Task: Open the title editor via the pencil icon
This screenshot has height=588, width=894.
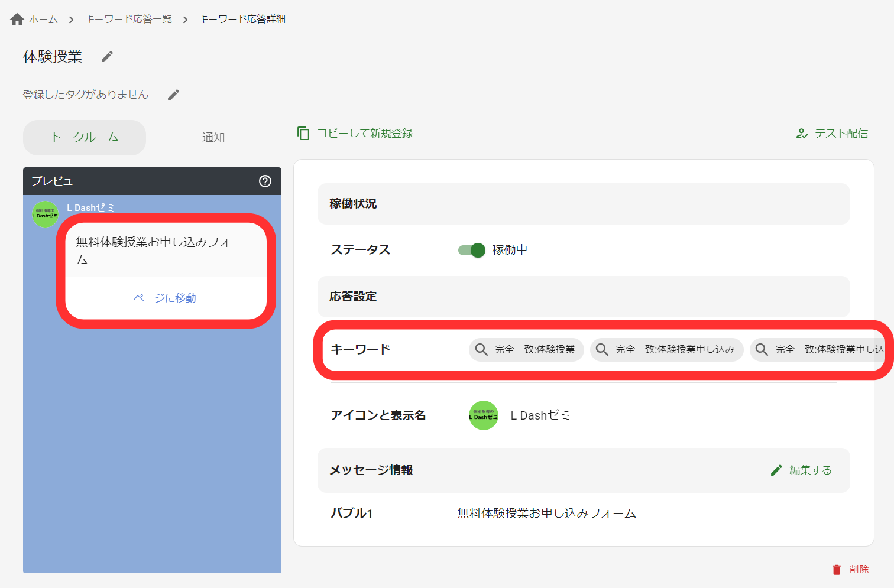Action: (106, 56)
